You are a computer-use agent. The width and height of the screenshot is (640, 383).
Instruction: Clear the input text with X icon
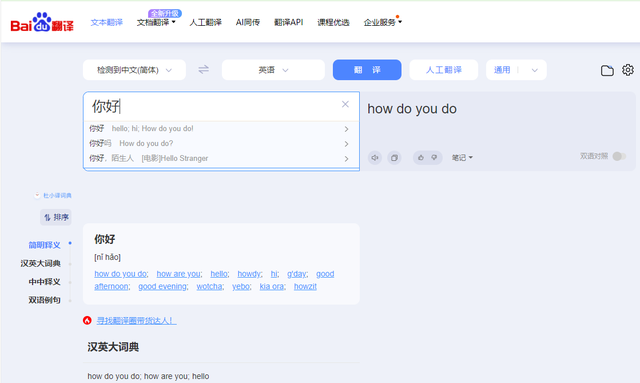point(345,104)
